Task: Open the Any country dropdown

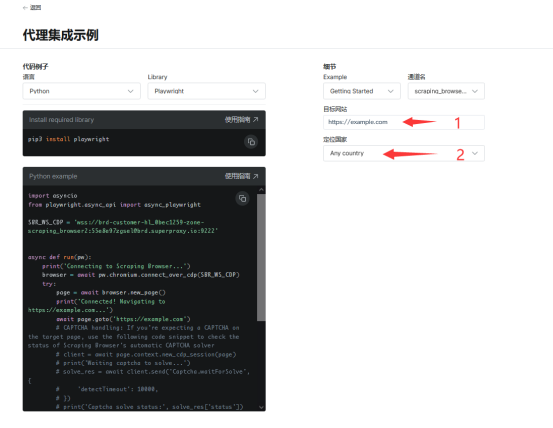Action: tap(404, 153)
